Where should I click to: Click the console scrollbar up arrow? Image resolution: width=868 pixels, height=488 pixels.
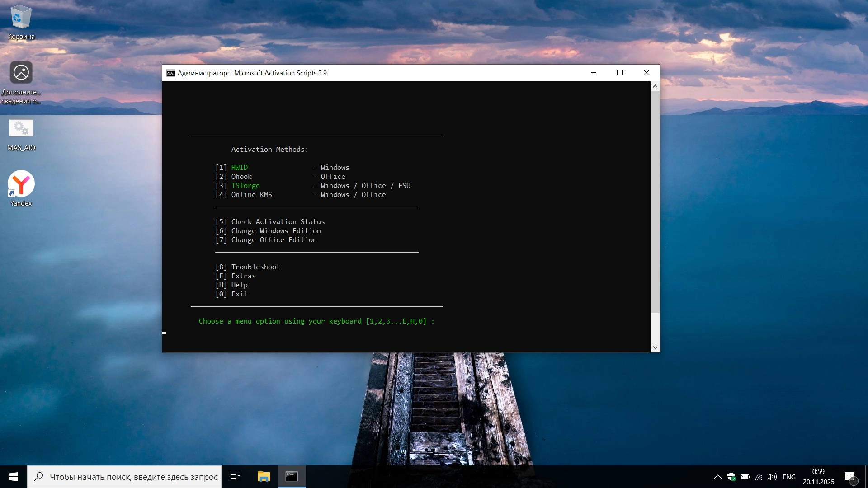pos(655,86)
